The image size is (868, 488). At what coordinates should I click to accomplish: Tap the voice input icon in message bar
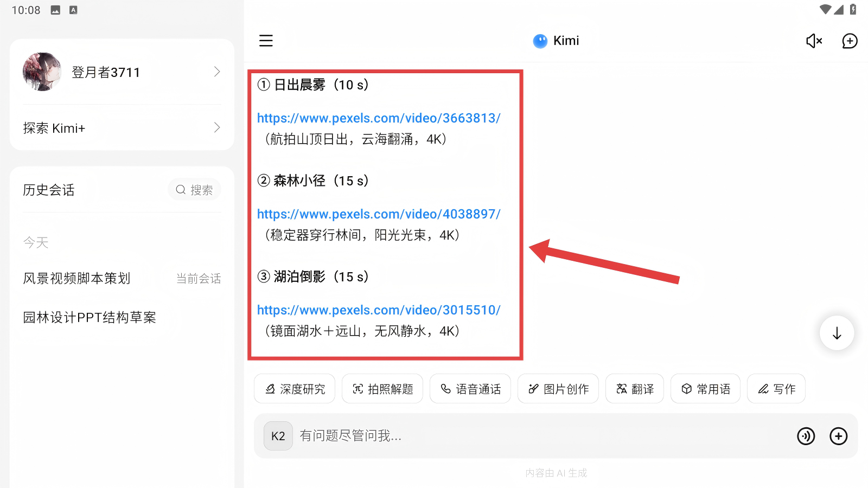[x=806, y=436]
